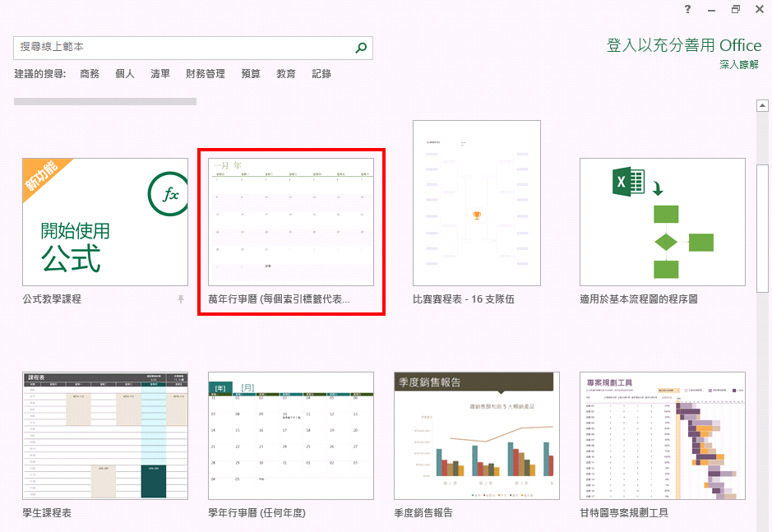Open the 比賽賽程表 16 支隊伍 template
The height and width of the screenshot is (532, 772).
tap(477, 203)
